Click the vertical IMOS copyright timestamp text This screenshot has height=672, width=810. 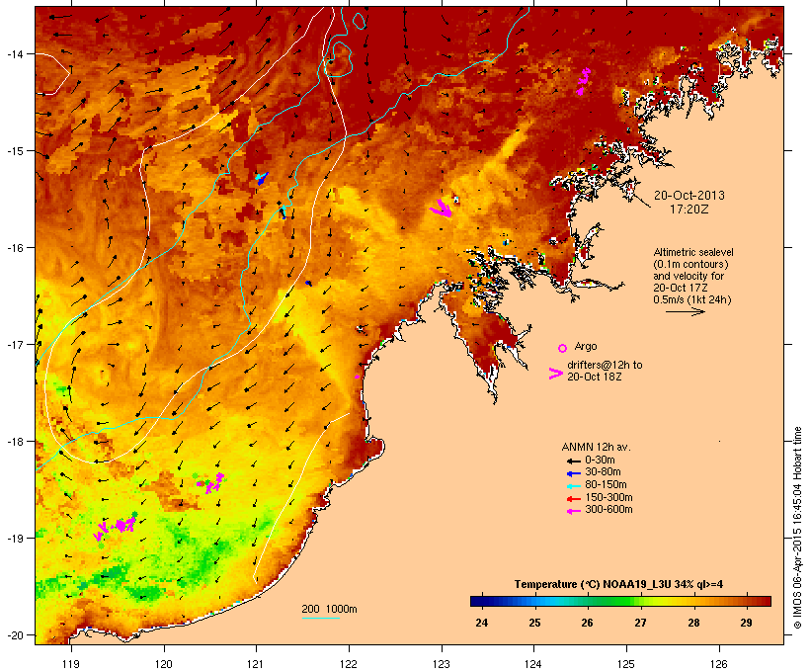pos(797,528)
